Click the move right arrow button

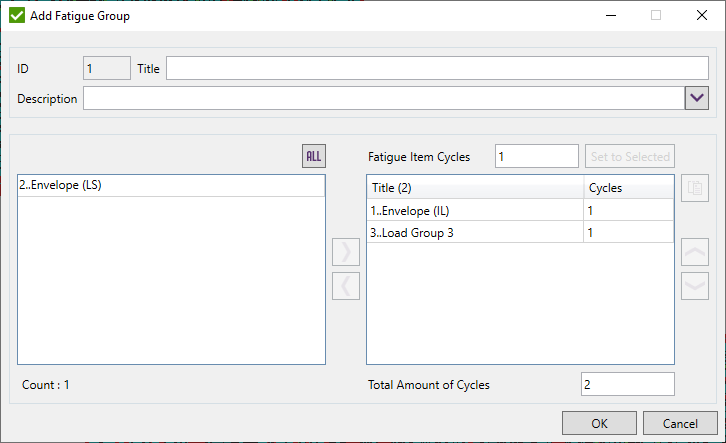(x=345, y=252)
